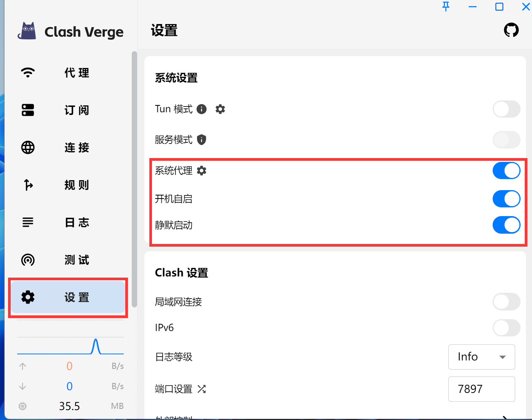Turn off the 系统代理 switch

point(506,171)
